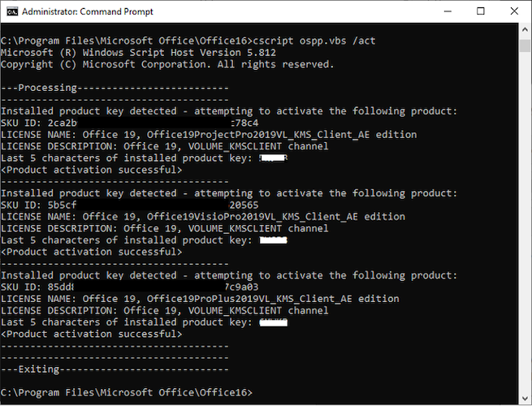Click the Office19ProjectPro2019VL license name line

pyautogui.click(x=209, y=135)
